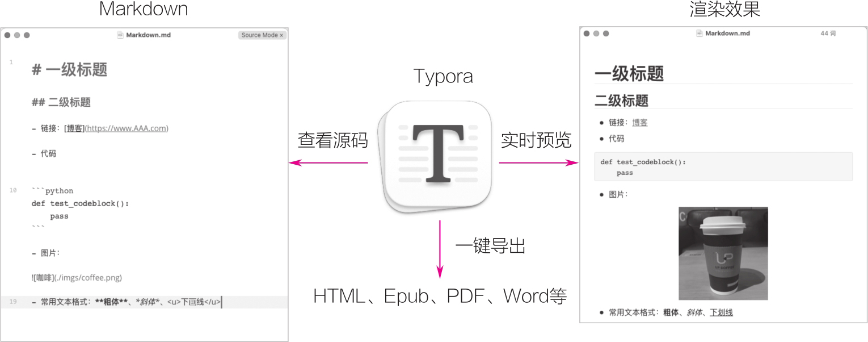868x342 pixels.
Task: Click the https://www.AAA.com URL in source
Action: point(127,128)
